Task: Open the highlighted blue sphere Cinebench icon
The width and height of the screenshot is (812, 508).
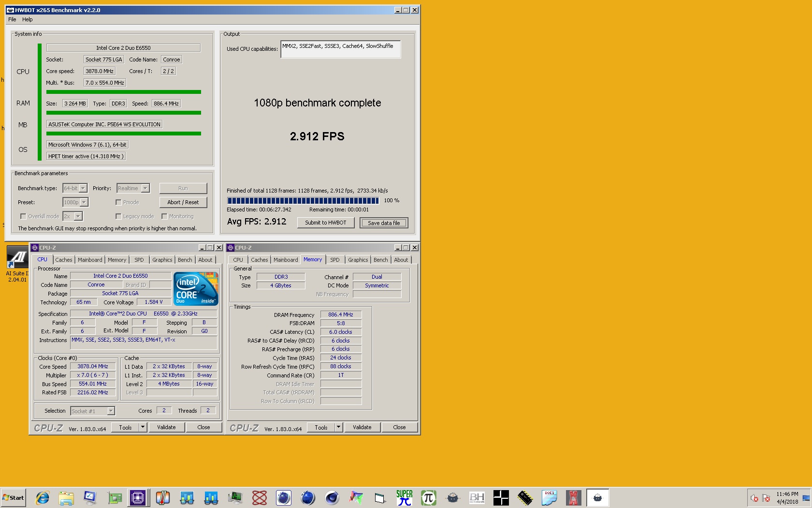Action: (x=284, y=497)
